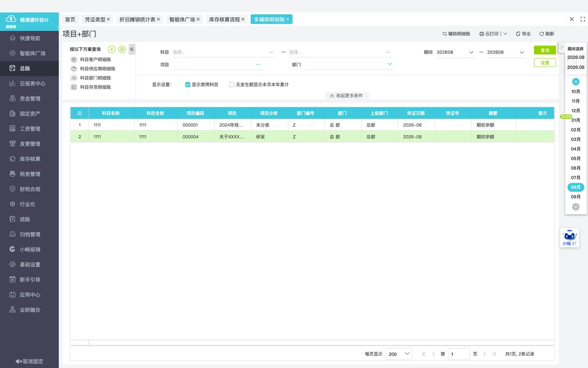Toggle 显示禁用科目 checkbox
Viewport: 588px width, 368px height.
[x=188, y=85]
